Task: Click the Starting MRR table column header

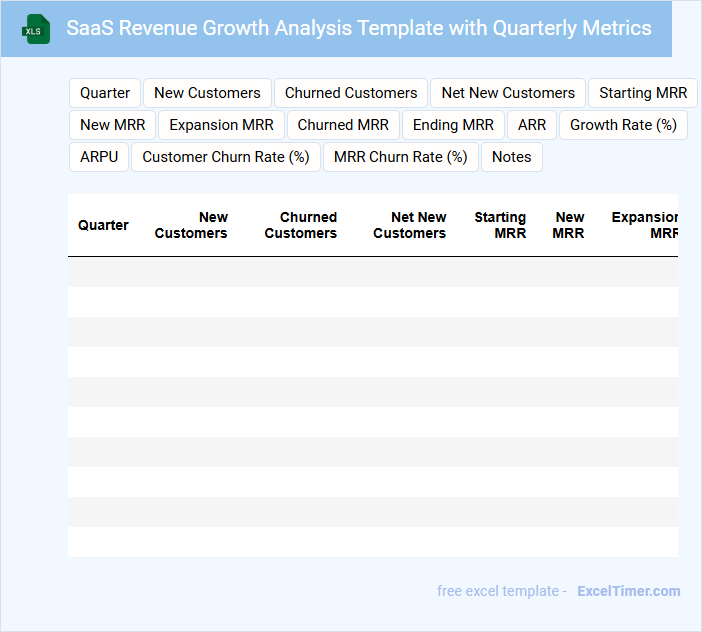Action: 500,225
